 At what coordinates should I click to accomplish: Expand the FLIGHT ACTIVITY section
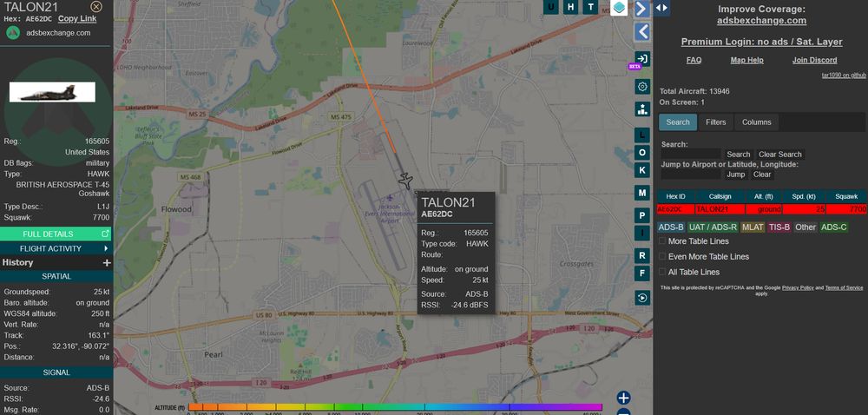click(56, 248)
